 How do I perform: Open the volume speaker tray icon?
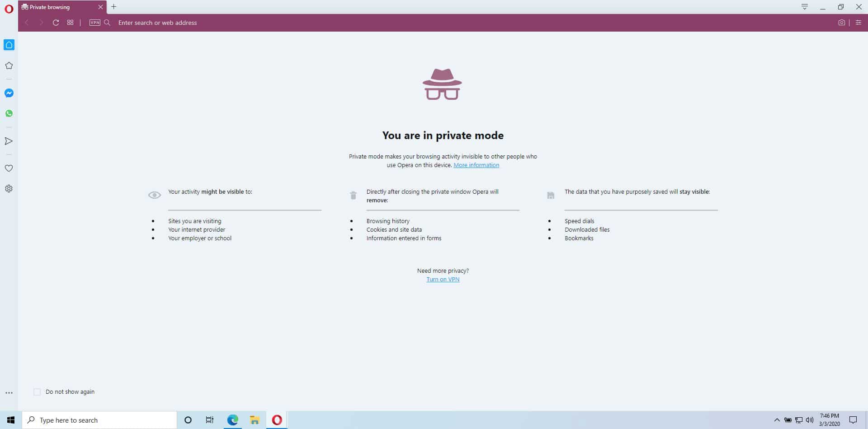coord(810,420)
